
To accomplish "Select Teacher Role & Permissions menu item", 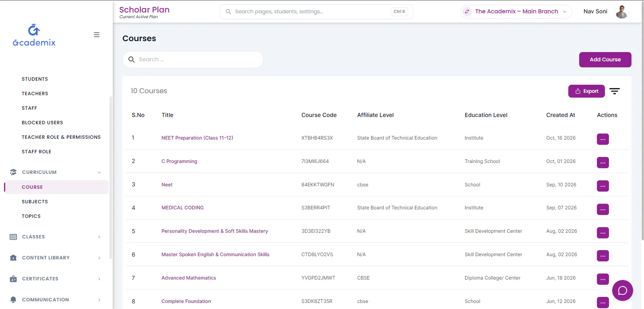I will (x=61, y=137).
